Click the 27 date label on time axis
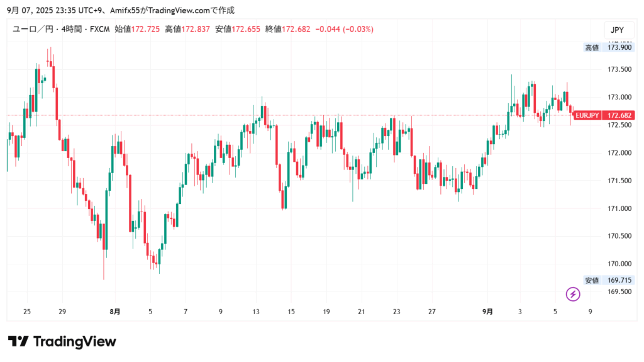 tap(432, 312)
